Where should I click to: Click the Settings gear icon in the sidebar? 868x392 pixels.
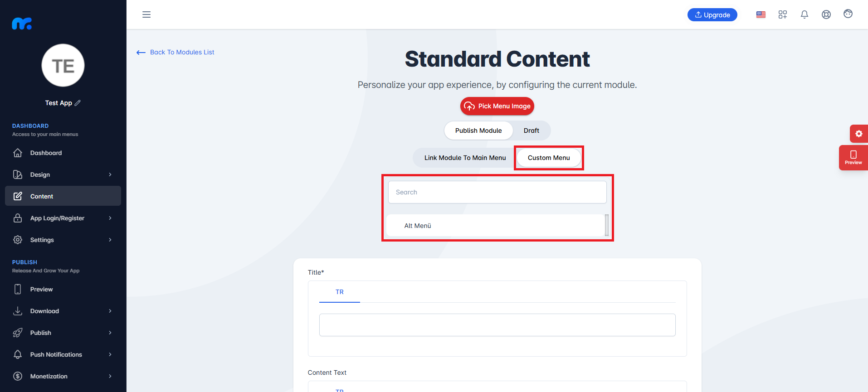pos(18,240)
